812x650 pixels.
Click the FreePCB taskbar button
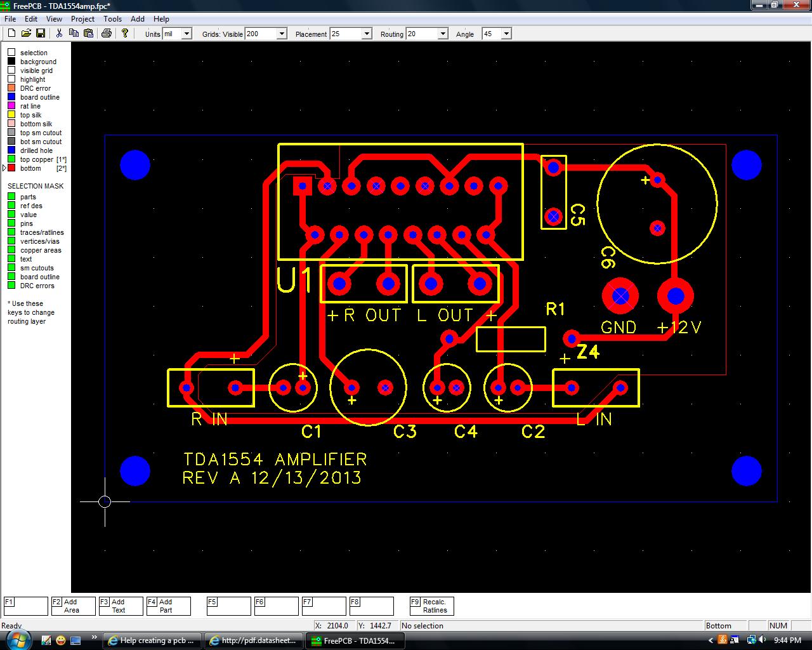[x=355, y=640]
